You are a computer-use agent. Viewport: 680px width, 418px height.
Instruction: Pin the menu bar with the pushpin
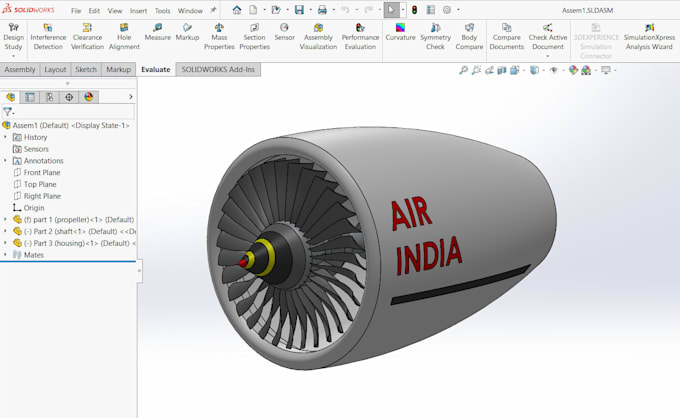[x=213, y=10]
